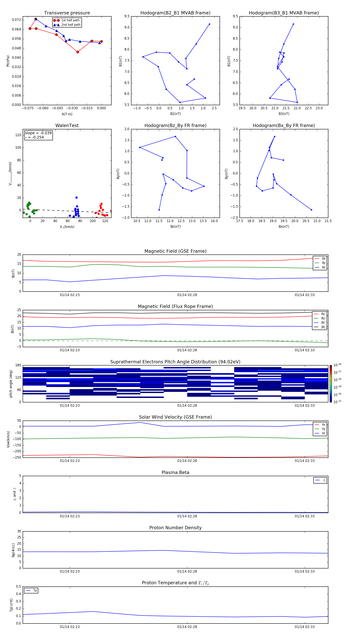Viewport: 351px width, 644px height.
Task: Click '01/14 02:28' tick under GSE magnetic field
Action: point(187,295)
